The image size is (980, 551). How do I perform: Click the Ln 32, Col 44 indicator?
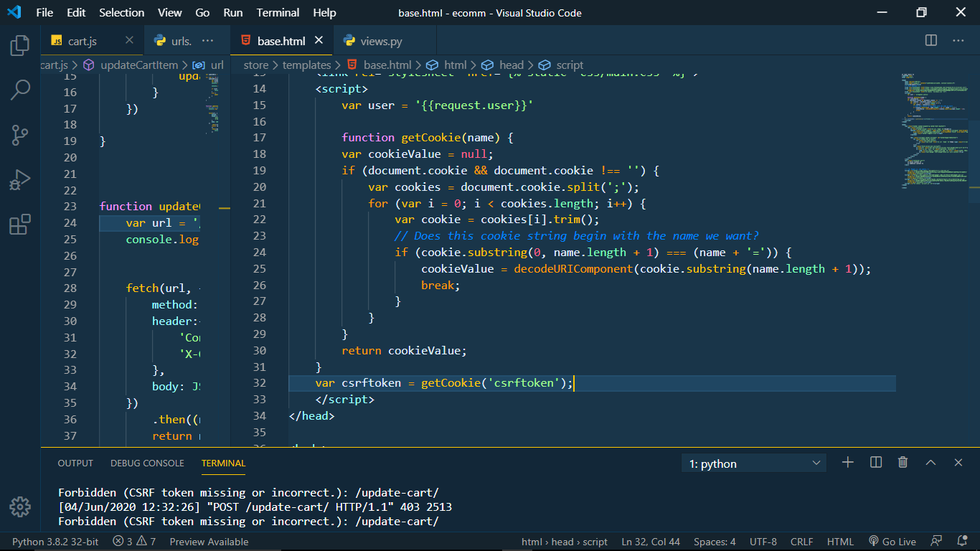(651, 542)
